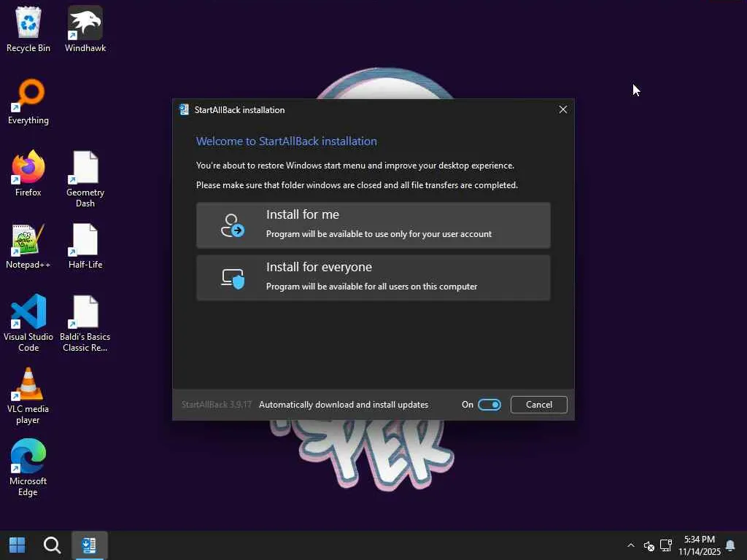Screen dimensions: 747x560
Task: Click the 'StartAllBack 3.9.17' version text
Action: pyautogui.click(x=216, y=405)
